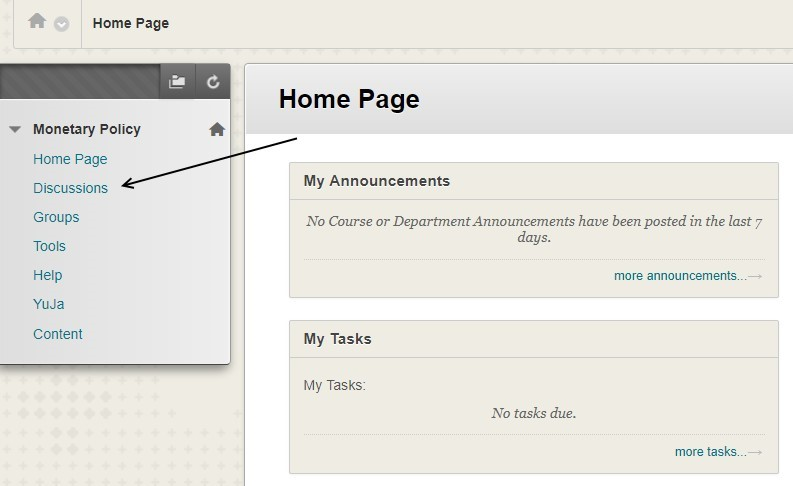793x486 pixels.
Task: Refresh the course menu with the reload icon
Action: (213, 81)
